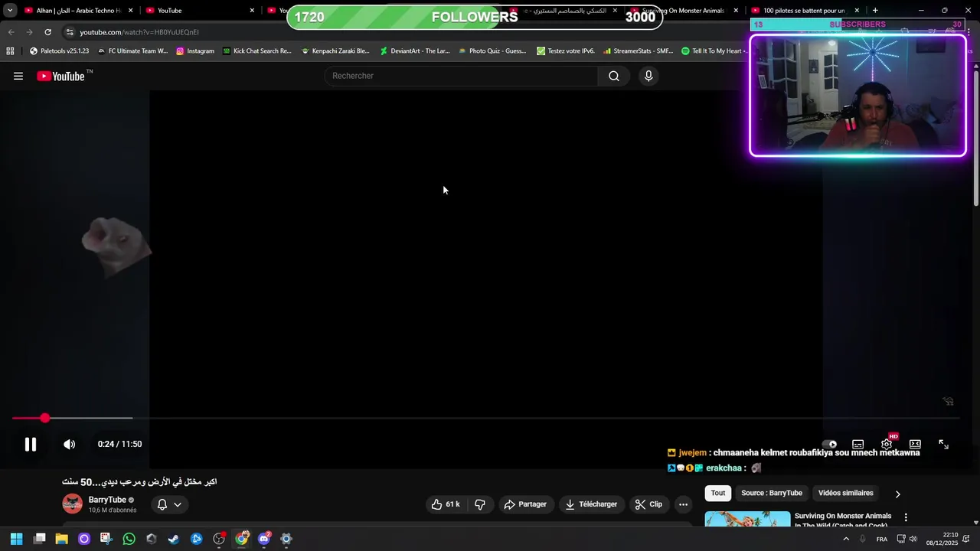The width and height of the screenshot is (980, 551).
Task: Open the YouTube guide hamburger menu
Action: coord(18,76)
